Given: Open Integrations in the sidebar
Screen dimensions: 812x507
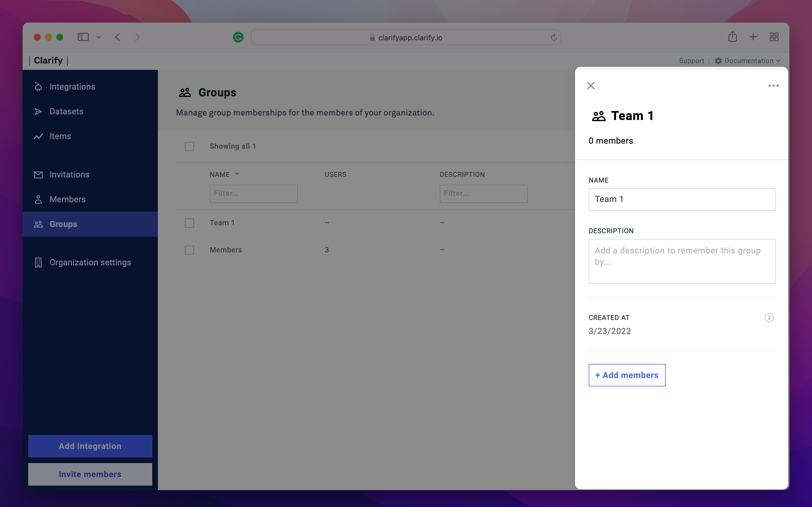Looking at the screenshot, I should (x=72, y=86).
